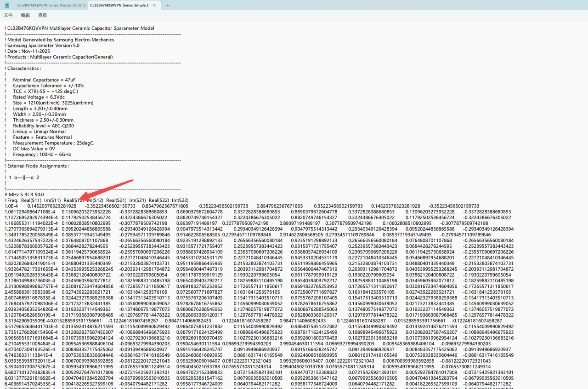Click the 'Im(S12)' column header
This screenshot has width=588, height=389.
tap(95, 200)
